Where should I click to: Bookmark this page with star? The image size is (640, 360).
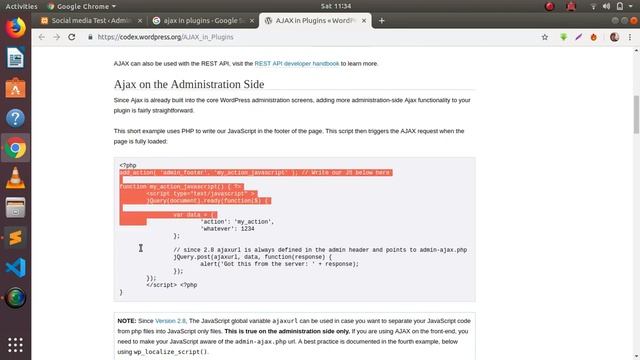point(544,37)
